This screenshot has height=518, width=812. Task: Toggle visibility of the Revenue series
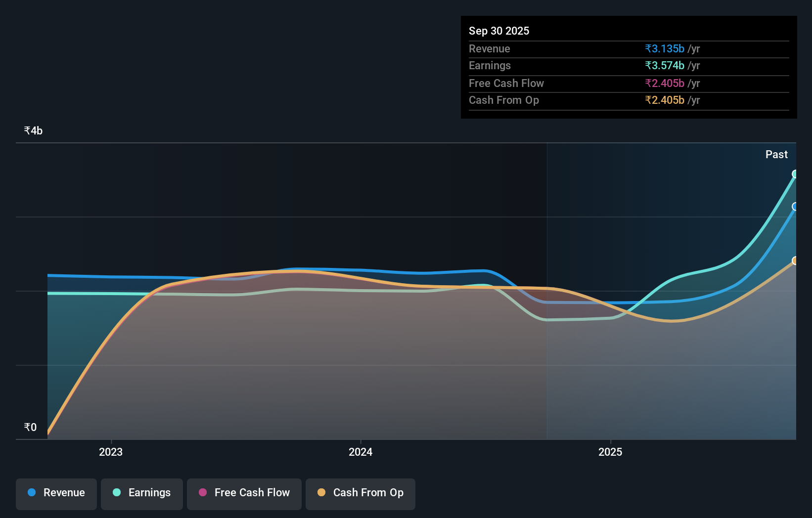tap(56, 493)
